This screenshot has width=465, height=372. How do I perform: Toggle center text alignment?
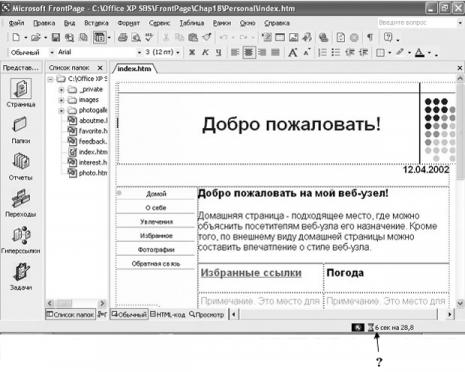point(249,53)
